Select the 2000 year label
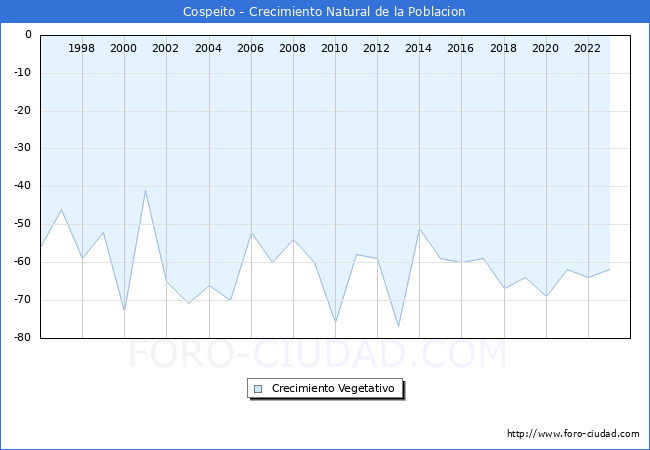This screenshot has height=450, width=650. pos(124,48)
